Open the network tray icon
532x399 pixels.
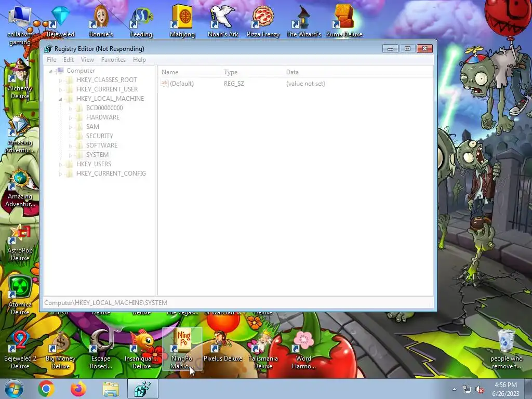467,390
